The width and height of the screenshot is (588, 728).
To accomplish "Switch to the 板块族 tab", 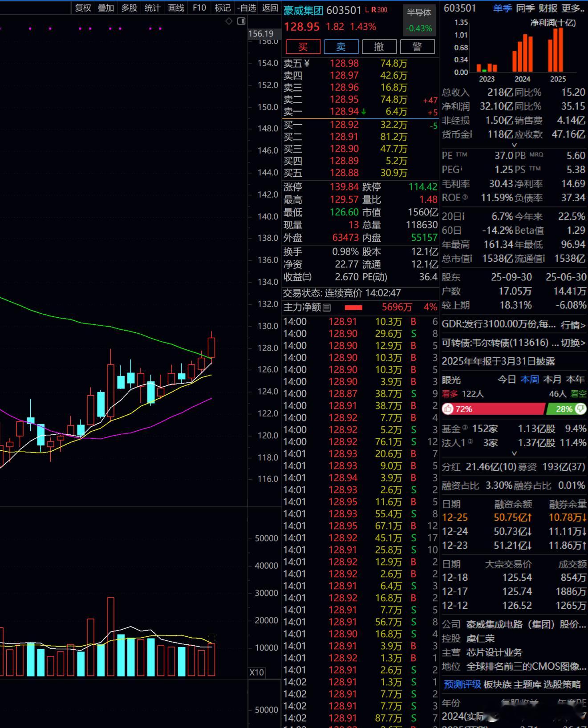I will 497,684.
